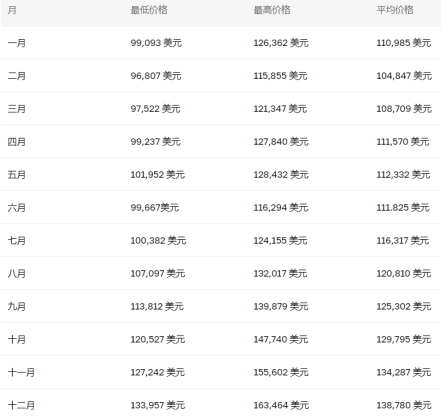Click the 六月 minimum price 99,667美元
This screenshot has width=446, height=419.
(x=155, y=208)
